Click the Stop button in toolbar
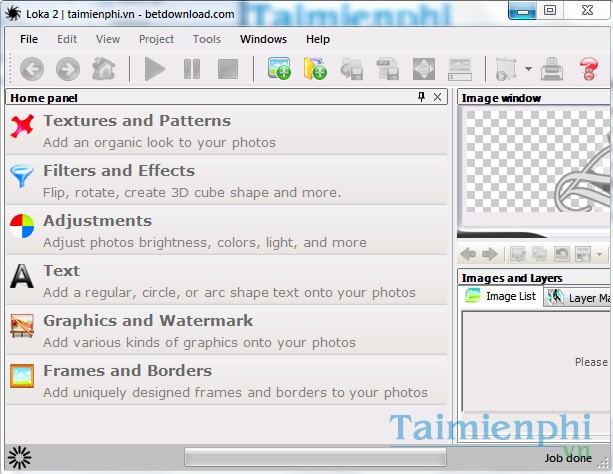This screenshot has width=613, height=474. (227, 69)
